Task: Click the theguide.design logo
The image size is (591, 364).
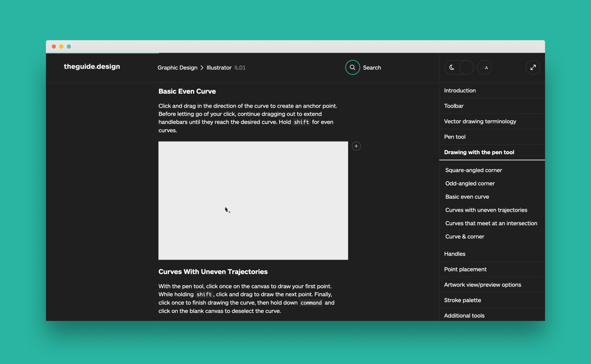Action: tap(92, 67)
